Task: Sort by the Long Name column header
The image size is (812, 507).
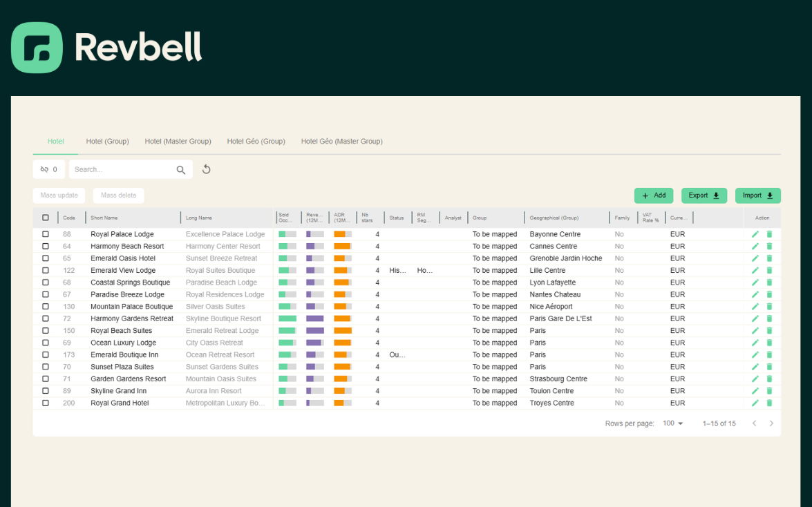Action: pos(199,218)
